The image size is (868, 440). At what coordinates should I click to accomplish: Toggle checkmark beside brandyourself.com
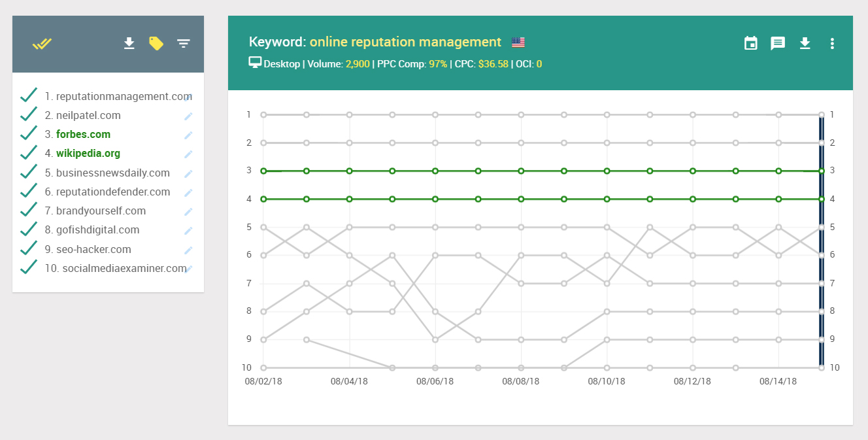[28, 211]
